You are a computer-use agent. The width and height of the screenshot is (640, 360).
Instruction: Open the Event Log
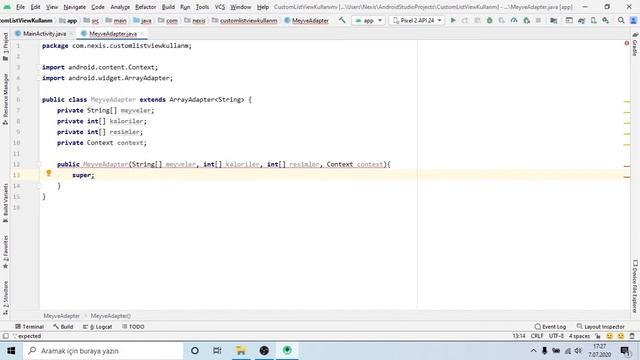pos(550,327)
